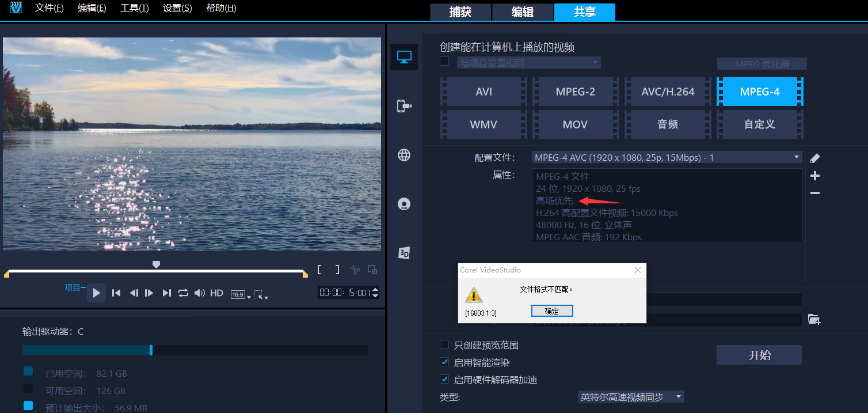Select the Disc burning icon
868x413 pixels.
click(404, 204)
